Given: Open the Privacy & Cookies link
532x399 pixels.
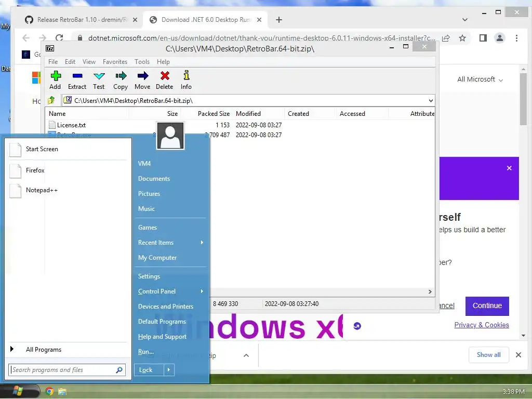Looking at the screenshot, I should point(482,325).
